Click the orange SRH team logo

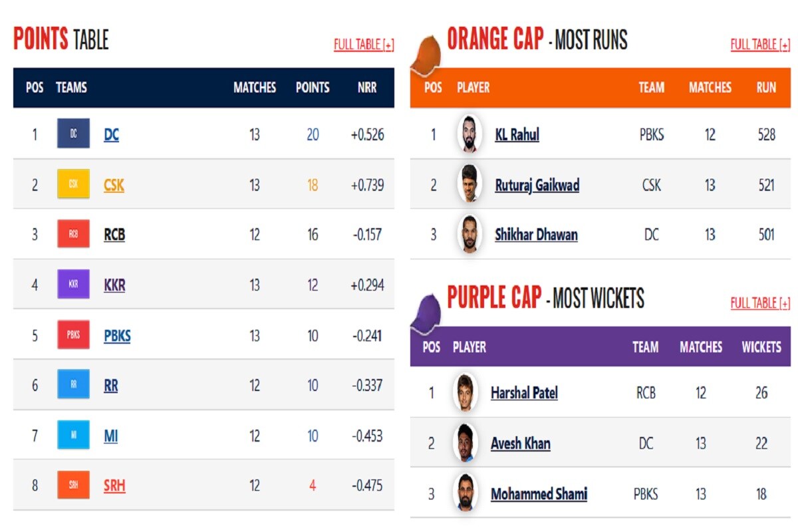pyautogui.click(x=73, y=485)
